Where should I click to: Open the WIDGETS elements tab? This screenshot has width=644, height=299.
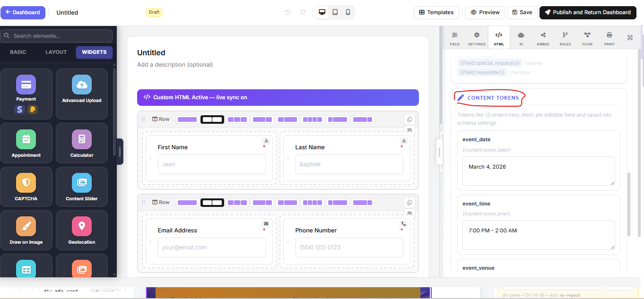tap(94, 52)
